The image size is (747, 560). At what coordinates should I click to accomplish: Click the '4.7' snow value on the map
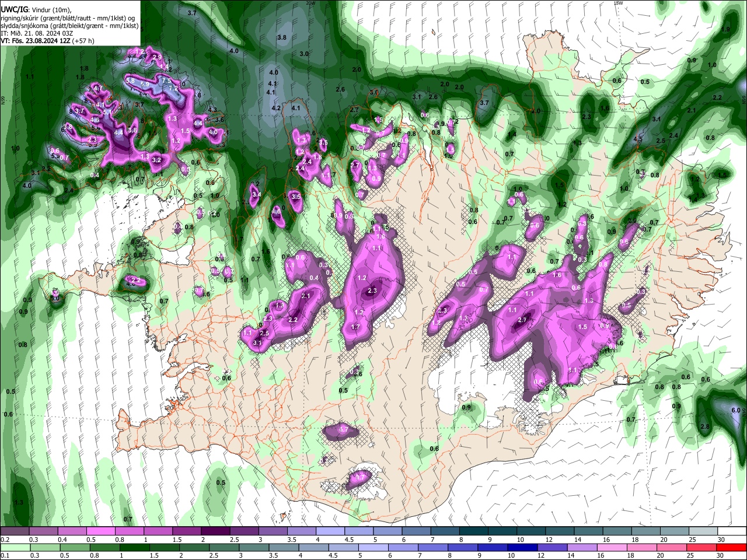(x=98, y=88)
